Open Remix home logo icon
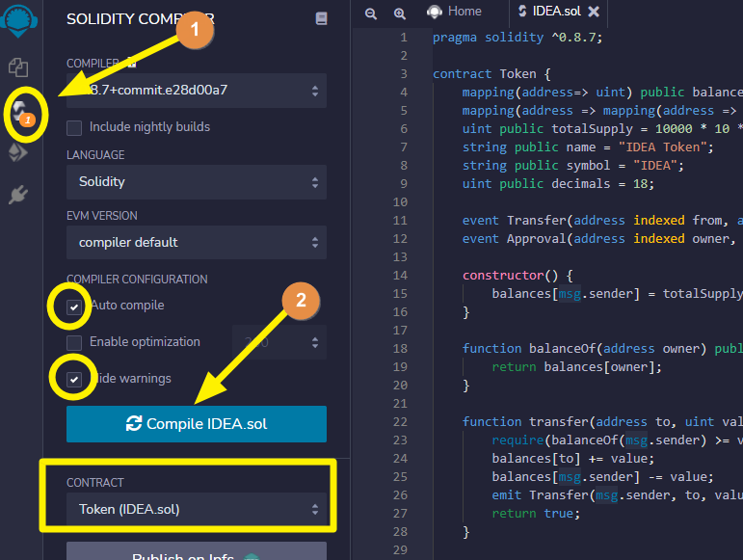The width and height of the screenshot is (743, 560). click(x=19, y=20)
